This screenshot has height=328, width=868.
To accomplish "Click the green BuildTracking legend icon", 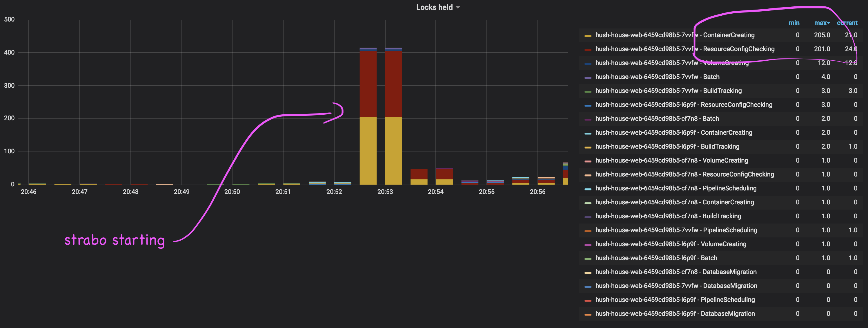I will pos(588,91).
